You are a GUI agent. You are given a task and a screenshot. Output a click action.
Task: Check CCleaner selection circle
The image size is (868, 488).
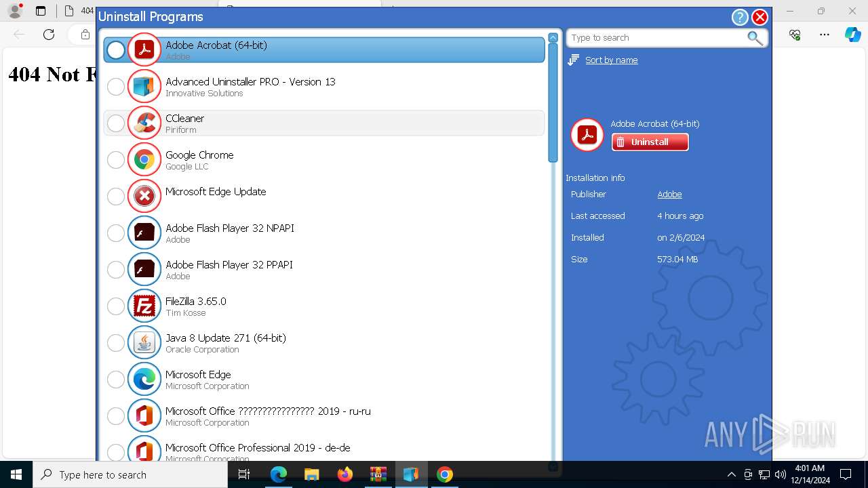(116, 123)
